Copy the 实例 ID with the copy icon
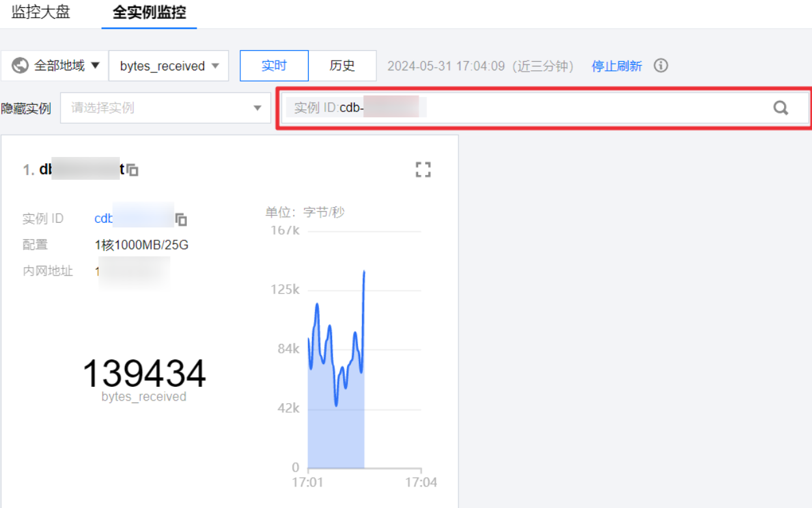The image size is (812, 508). pos(182,219)
